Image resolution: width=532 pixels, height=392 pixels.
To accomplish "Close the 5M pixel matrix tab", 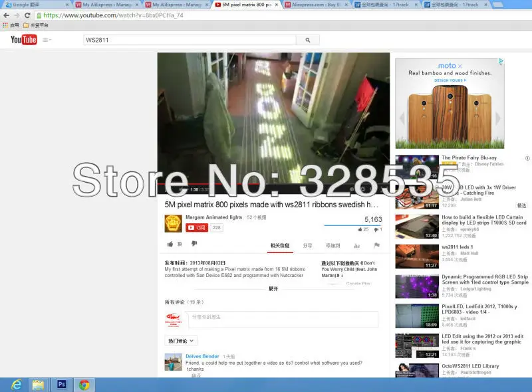I will pyautogui.click(x=277, y=5).
